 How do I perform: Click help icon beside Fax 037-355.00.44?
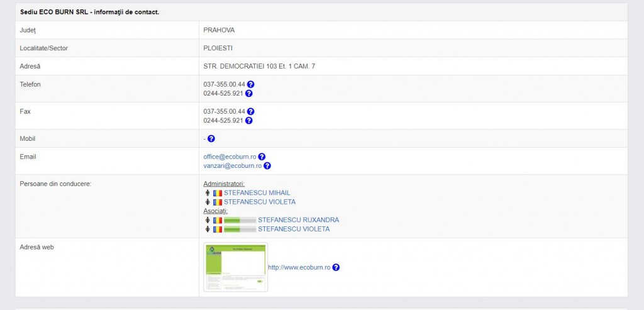[250, 111]
